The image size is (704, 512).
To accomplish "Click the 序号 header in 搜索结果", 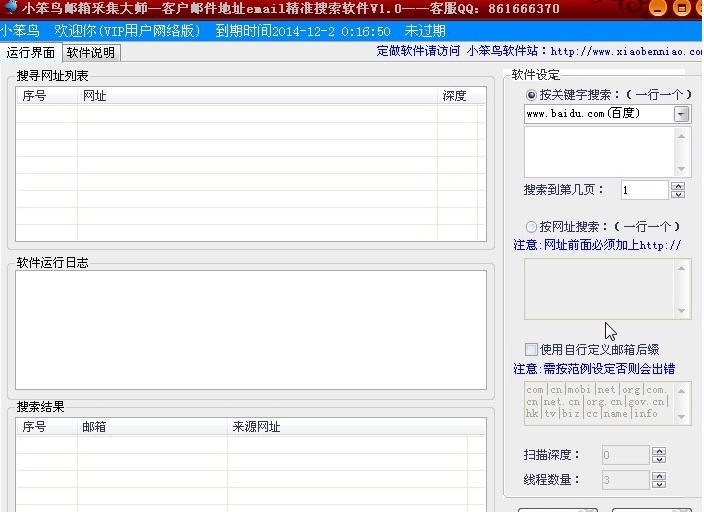I will click(x=47, y=427).
